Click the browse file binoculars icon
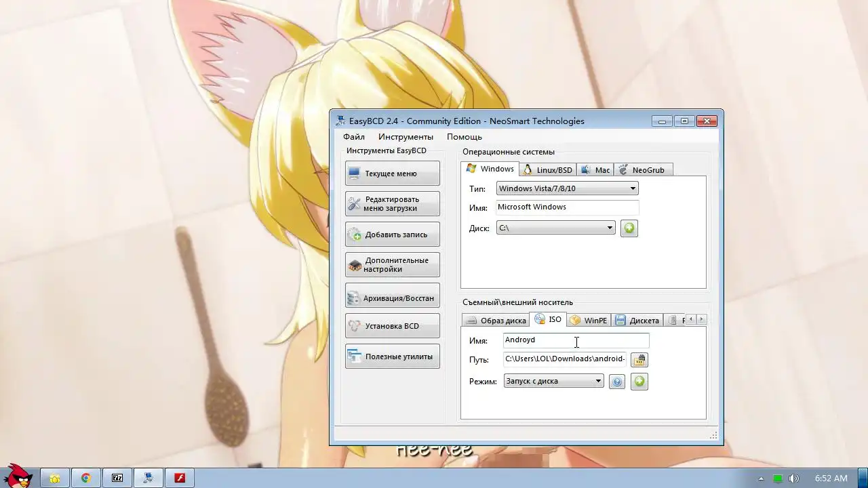Image resolution: width=868 pixels, height=488 pixels. (639, 360)
